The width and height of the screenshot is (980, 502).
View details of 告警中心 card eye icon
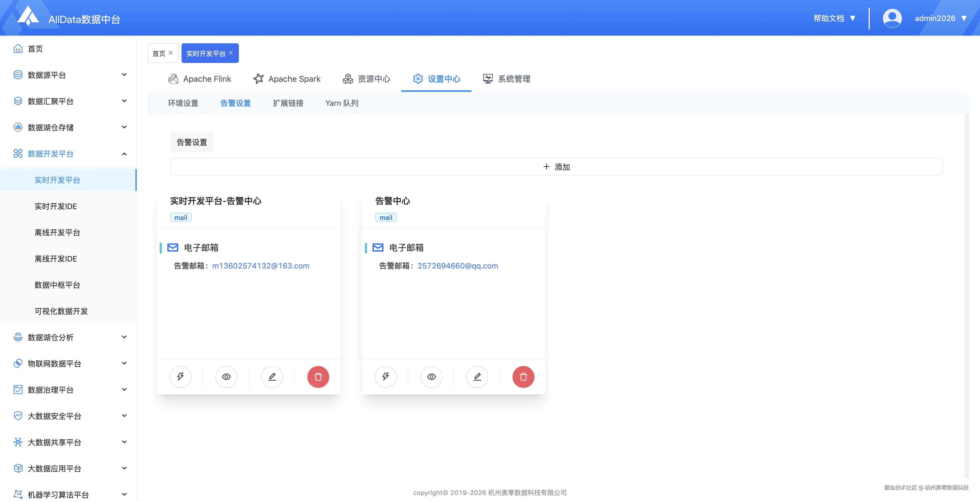pyautogui.click(x=431, y=376)
